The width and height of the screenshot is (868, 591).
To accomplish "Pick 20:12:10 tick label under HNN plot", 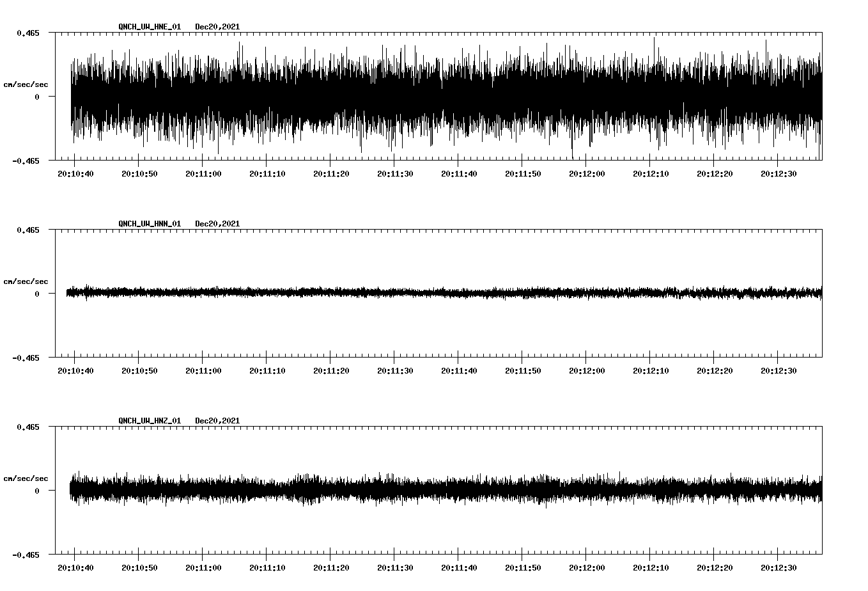I will [x=651, y=371].
